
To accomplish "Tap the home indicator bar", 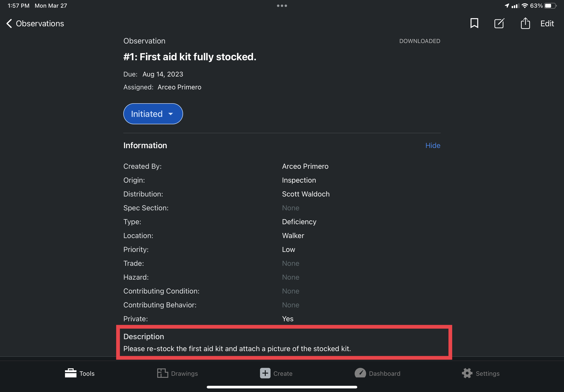I will (x=282, y=387).
